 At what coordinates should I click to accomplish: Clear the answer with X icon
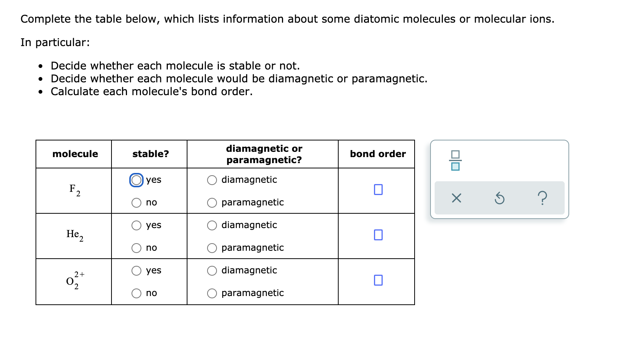tap(456, 198)
